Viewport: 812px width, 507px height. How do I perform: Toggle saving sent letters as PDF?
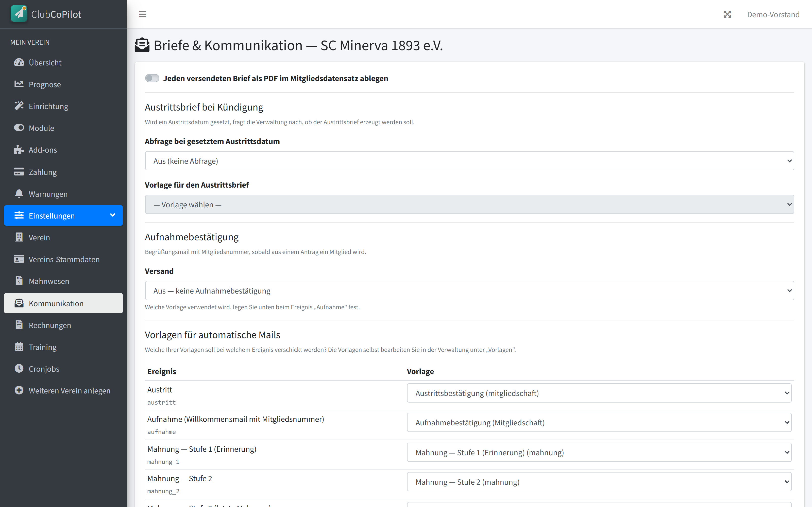pyautogui.click(x=152, y=78)
